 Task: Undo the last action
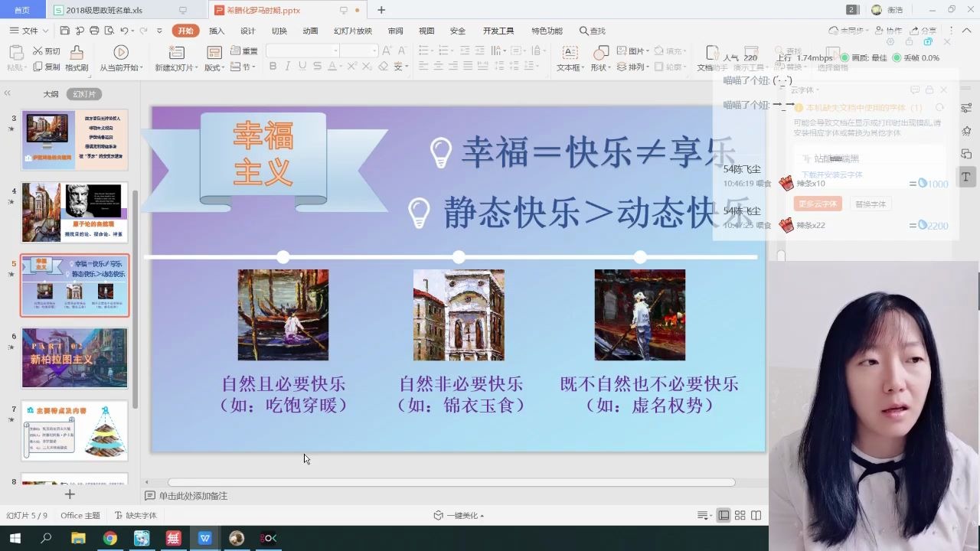point(124,31)
